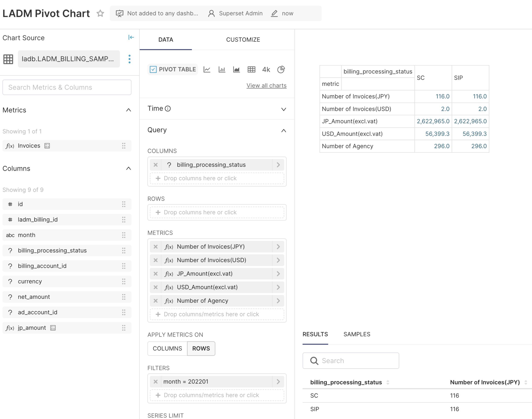Collapse the Metrics section
Screen dimensions: 532x419
pos(128,110)
